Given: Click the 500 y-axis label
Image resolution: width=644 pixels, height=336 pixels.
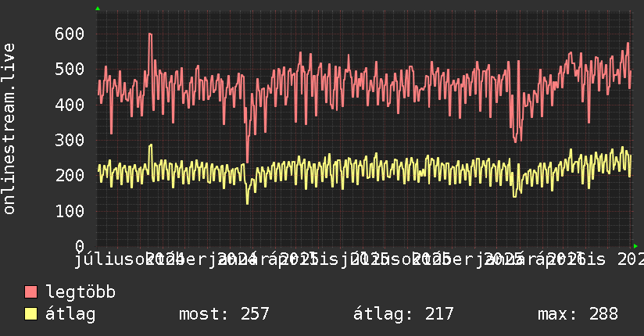Looking at the screenshot, I should pos(70,70).
